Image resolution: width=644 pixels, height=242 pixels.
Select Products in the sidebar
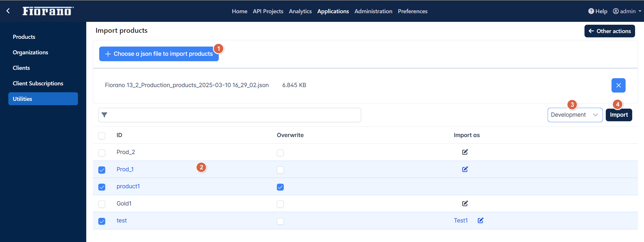coord(43,37)
